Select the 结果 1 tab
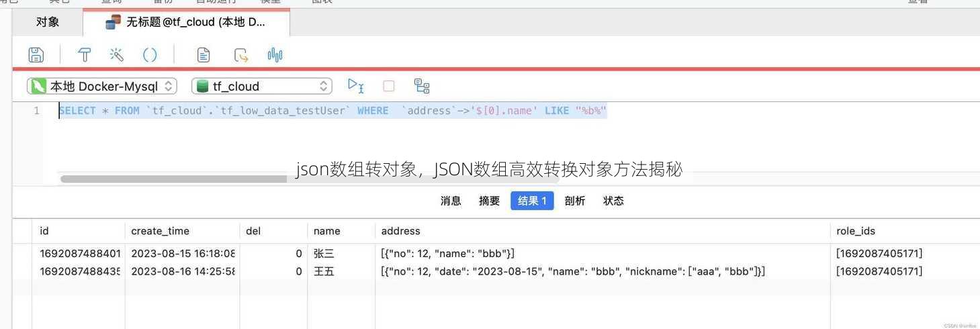Viewport: 980px width, 329px height. click(x=532, y=201)
